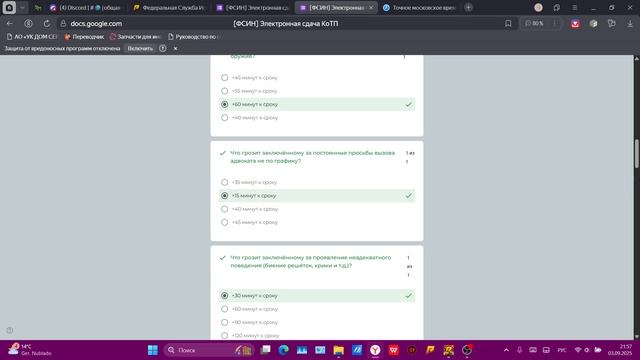This screenshot has height=360, width=640.
Task: Open the browser downloads icon
Action: coord(630,24)
